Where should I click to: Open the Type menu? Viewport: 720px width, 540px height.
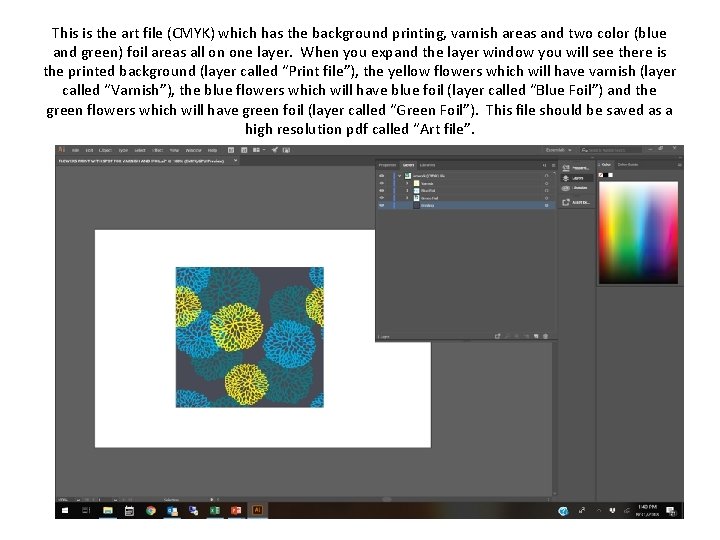[123, 150]
